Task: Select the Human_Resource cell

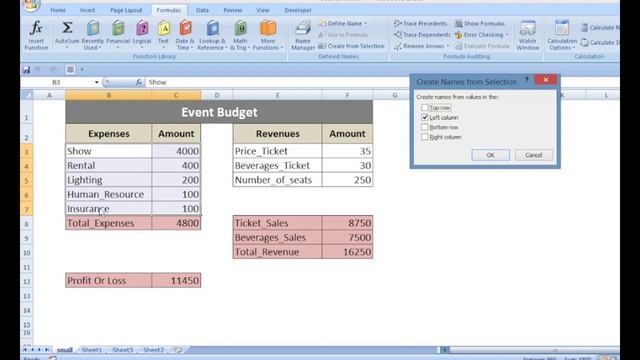Action: point(109,195)
